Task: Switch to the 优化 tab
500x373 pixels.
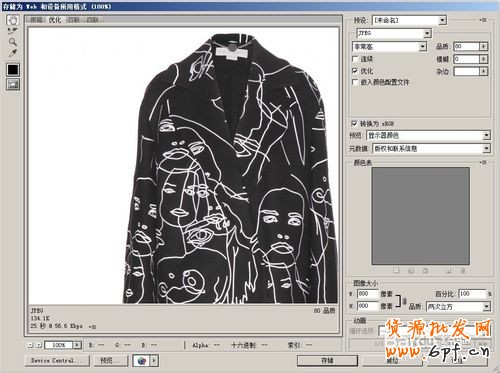Action: pyautogui.click(x=55, y=20)
